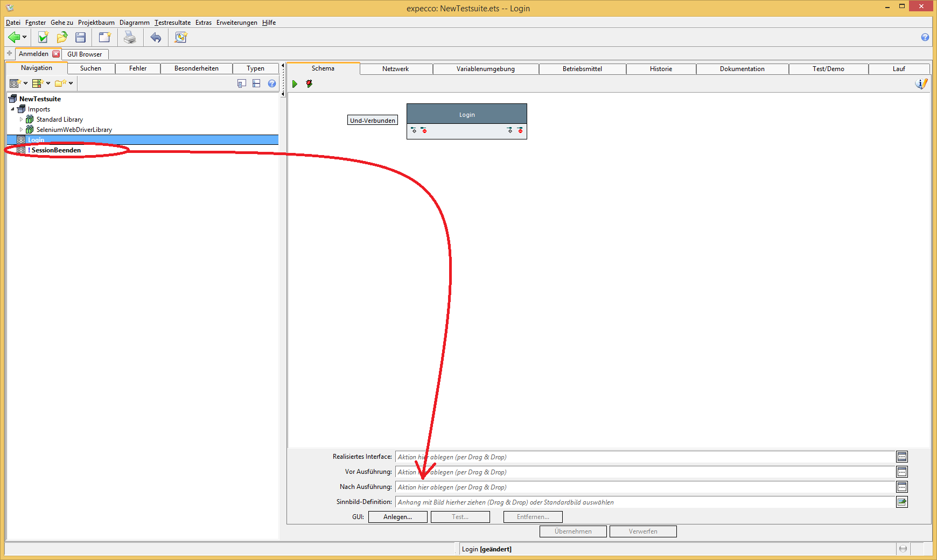Open help via navigation panel question icon
Image resolution: width=937 pixels, height=560 pixels.
click(272, 83)
